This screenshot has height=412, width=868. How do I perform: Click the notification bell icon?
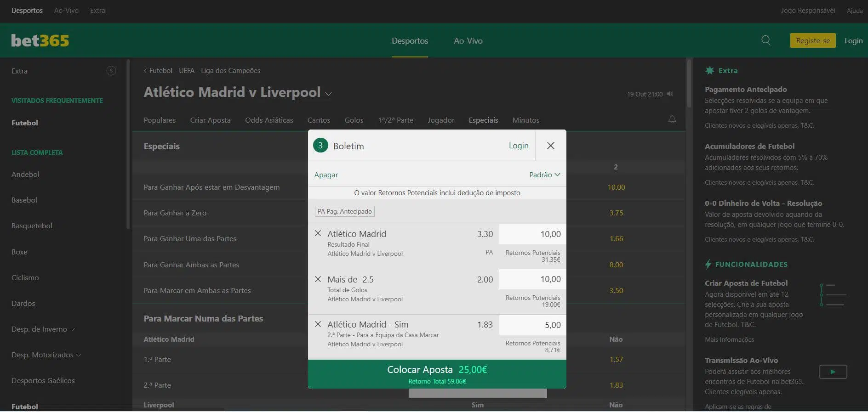pyautogui.click(x=672, y=119)
